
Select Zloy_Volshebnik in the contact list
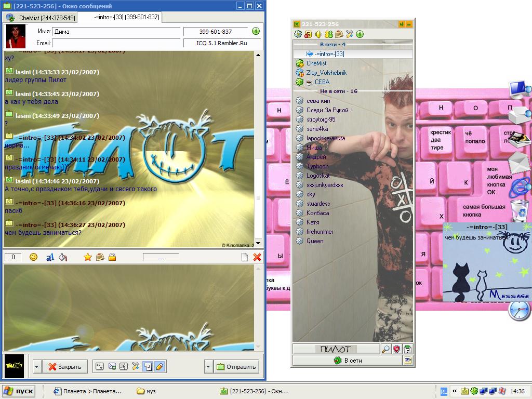[326, 73]
